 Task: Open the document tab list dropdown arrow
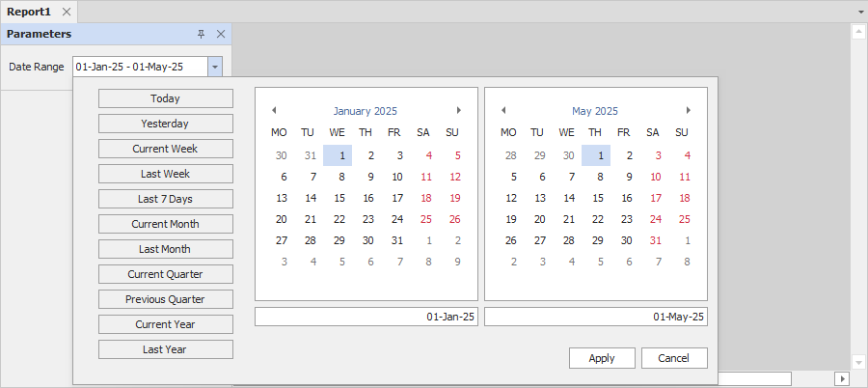[860, 12]
